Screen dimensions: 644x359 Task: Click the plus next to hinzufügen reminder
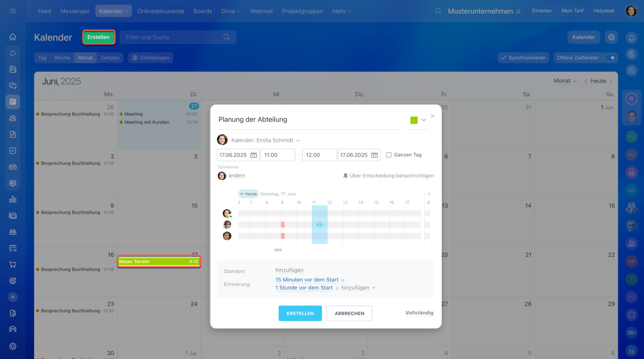click(x=373, y=288)
